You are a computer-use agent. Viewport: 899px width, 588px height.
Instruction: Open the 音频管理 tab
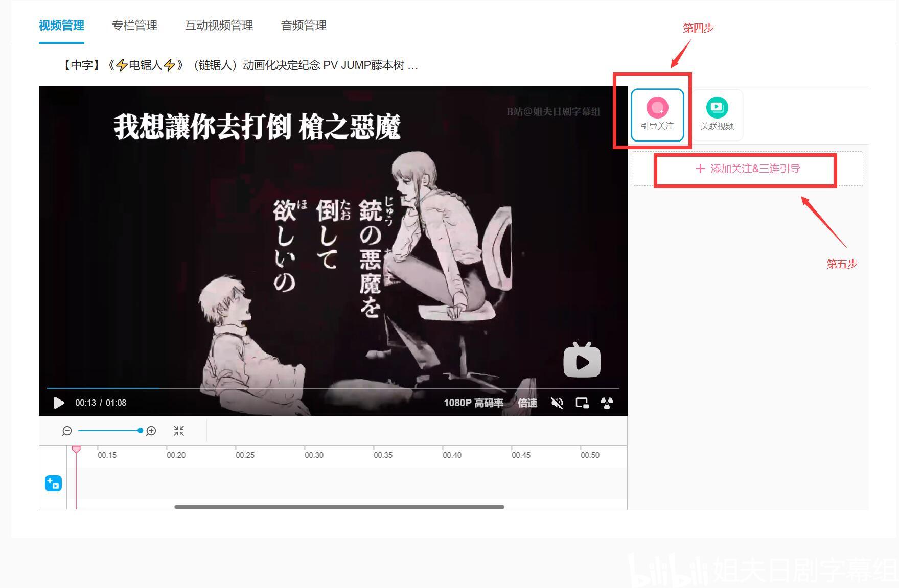tap(304, 26)
